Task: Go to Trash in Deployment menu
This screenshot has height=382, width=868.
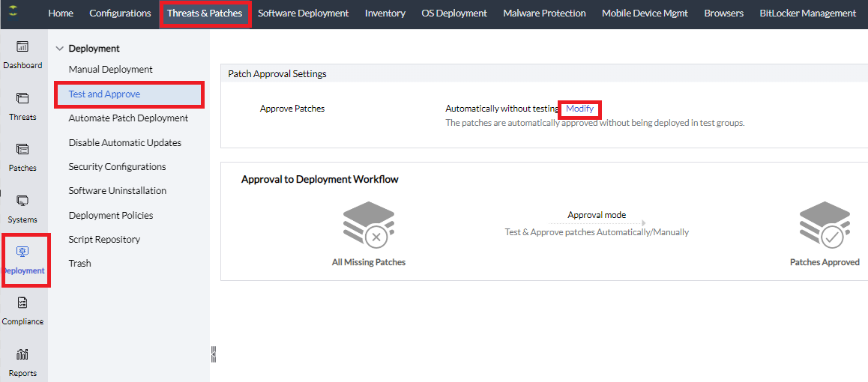Action: pyautogui.click(x=79, y=264)
